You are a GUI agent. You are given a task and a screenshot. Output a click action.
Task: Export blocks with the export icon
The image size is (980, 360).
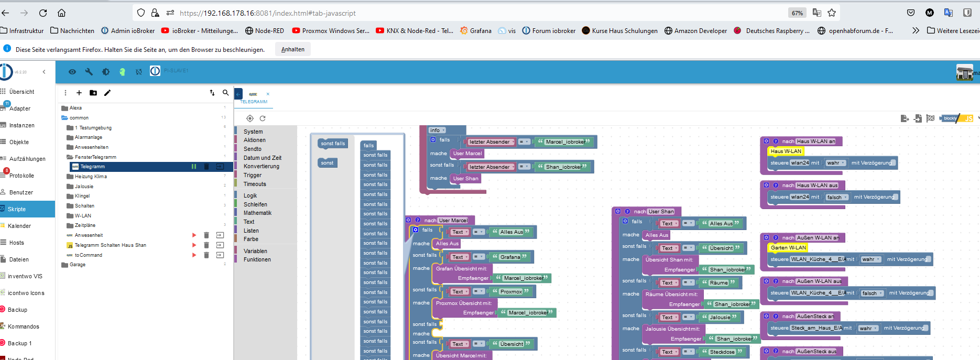tap(905, 118)
